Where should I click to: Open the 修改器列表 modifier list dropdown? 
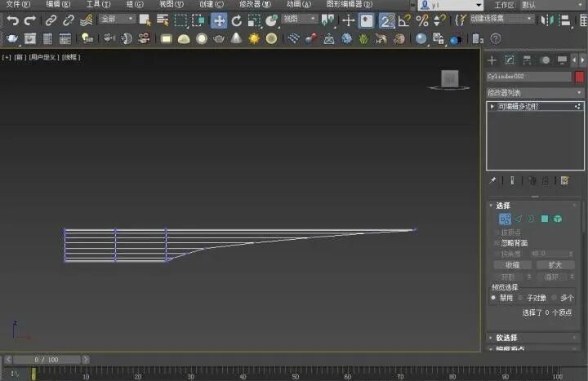tap(535, 92)
